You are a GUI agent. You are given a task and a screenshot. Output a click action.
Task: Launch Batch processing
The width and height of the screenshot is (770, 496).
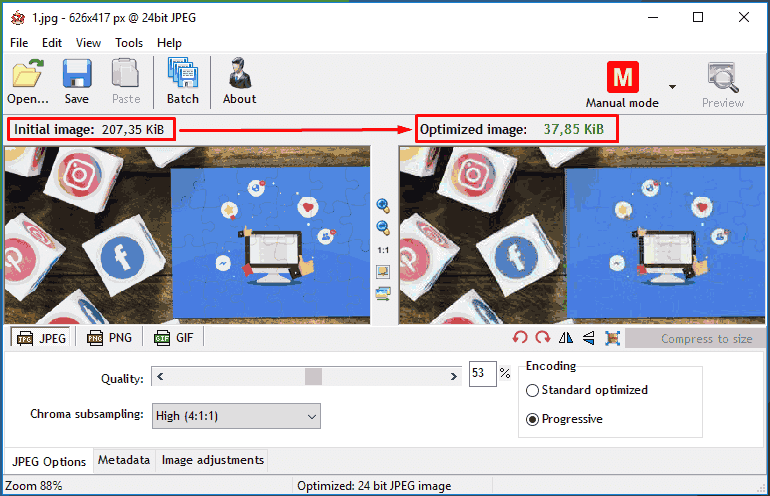click(183, 81)
